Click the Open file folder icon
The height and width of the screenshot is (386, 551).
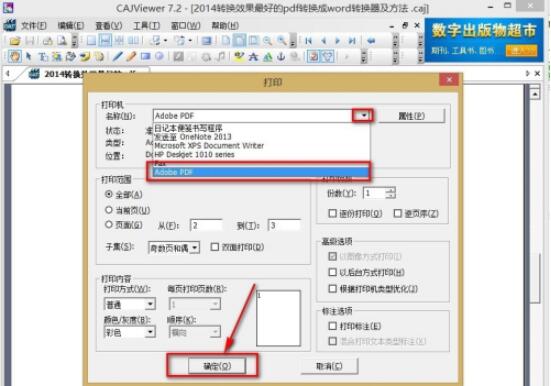(x=15, y=41)
